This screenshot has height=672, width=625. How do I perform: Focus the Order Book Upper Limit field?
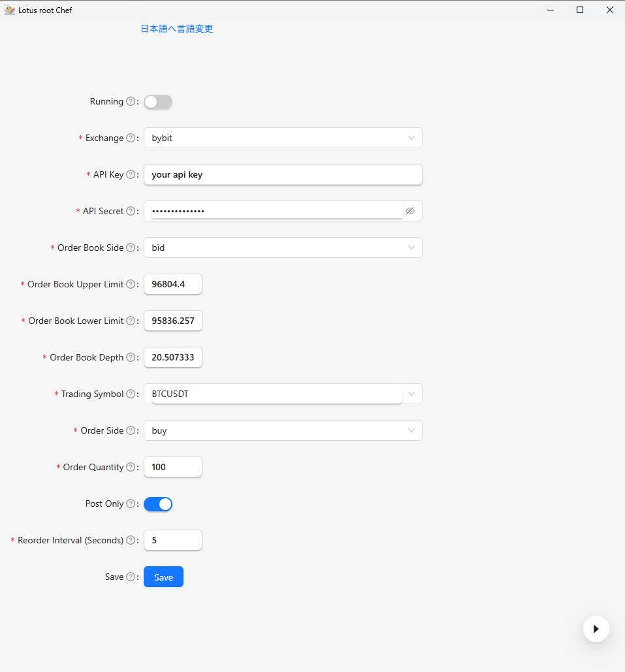172,284
